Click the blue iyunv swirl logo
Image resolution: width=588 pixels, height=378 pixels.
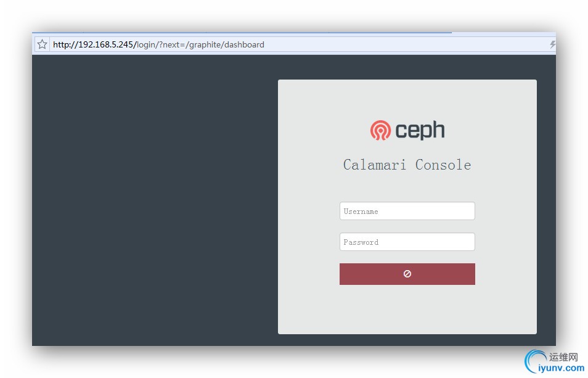point(534,361)
